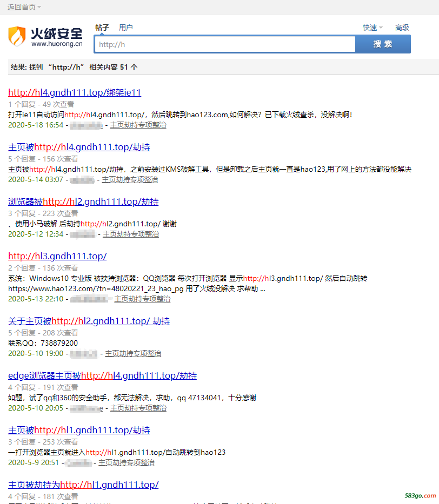Image resolution: width=439 pixels, height=504 pixels.
Task: Open the blurred author link beside 2020-5-10 19:00
Action: point(84,354)
